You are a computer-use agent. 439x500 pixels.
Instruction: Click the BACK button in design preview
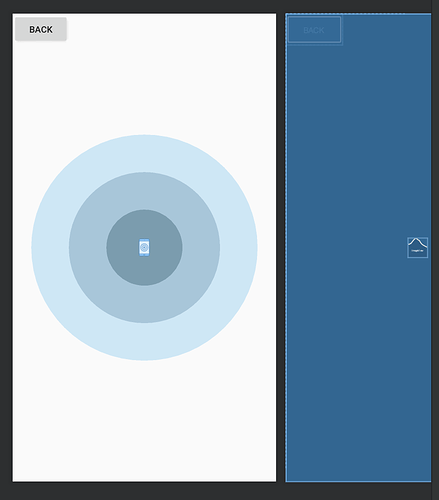tap(41, 29)
